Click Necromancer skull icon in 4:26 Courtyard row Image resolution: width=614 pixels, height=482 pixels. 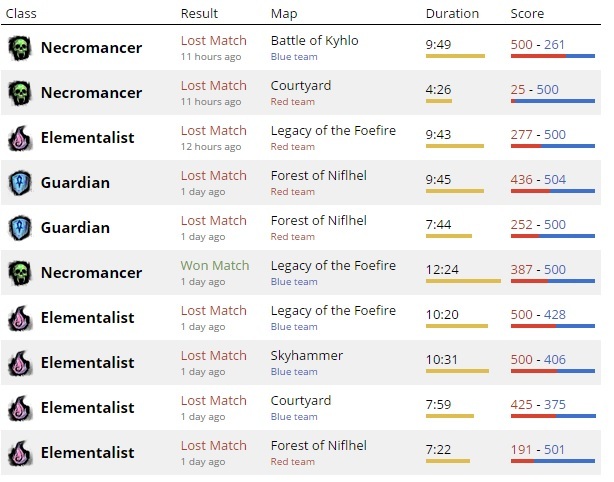click(20, 93)
